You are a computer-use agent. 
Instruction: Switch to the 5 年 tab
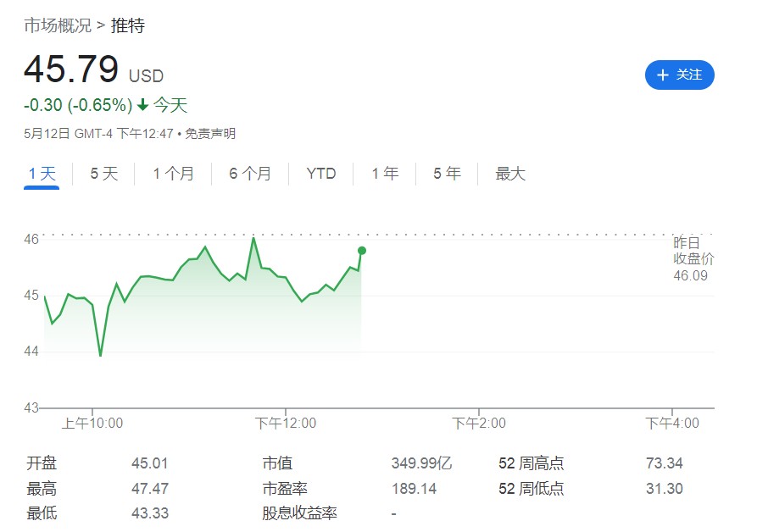point(447,174)
